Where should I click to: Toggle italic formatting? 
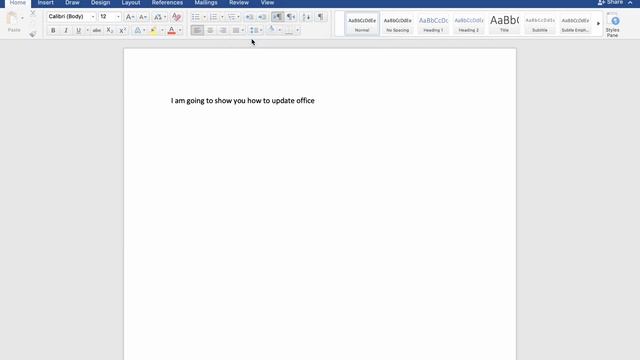point(66,30)
